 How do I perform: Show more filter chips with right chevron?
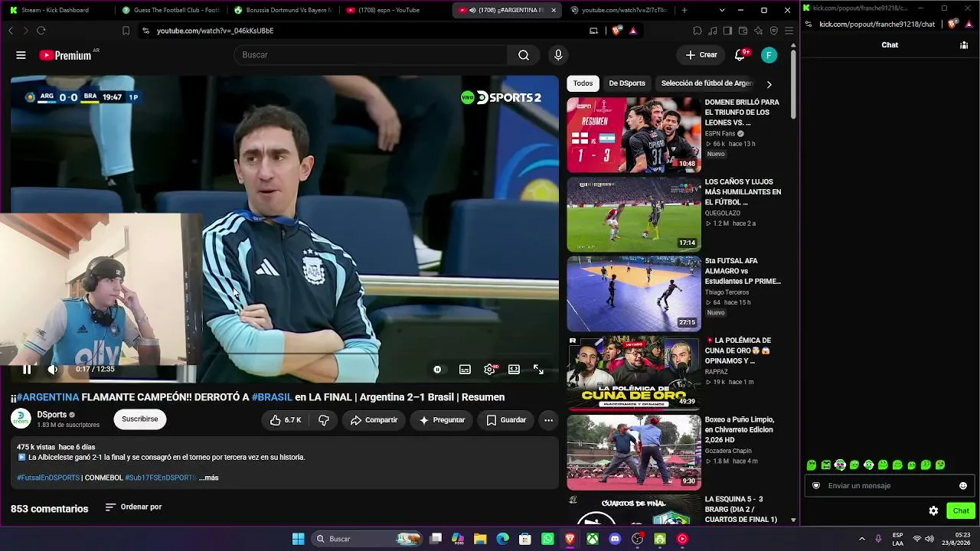tap(769, 84)
